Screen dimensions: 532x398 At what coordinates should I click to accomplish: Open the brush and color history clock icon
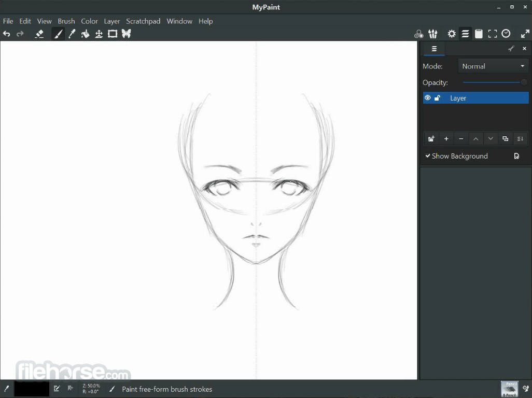click(x=506, y=34)
